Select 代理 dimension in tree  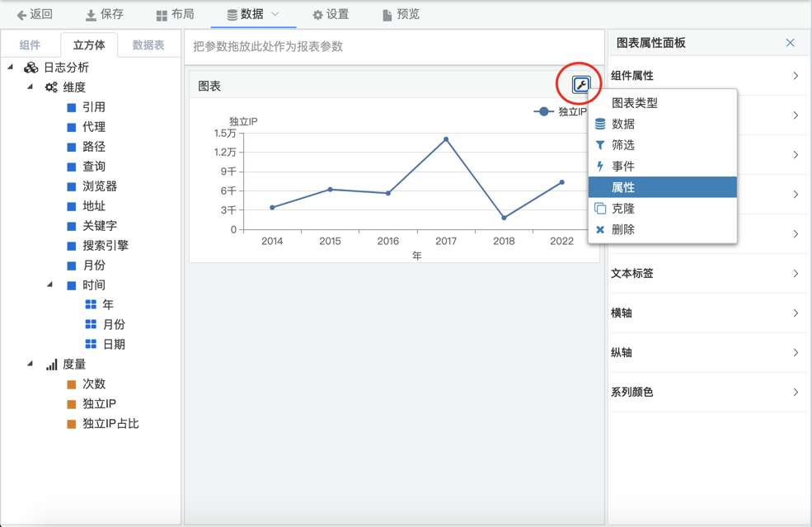94,127
